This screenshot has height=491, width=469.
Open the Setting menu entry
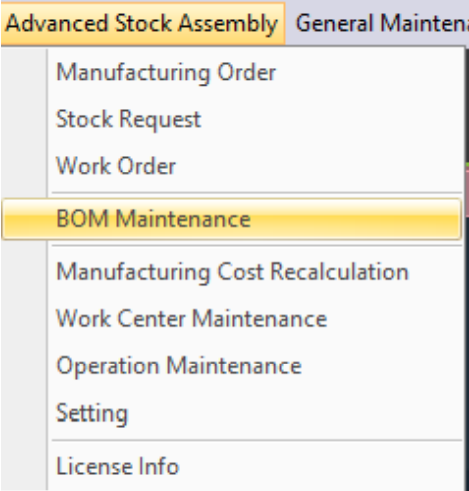(232, 413)
